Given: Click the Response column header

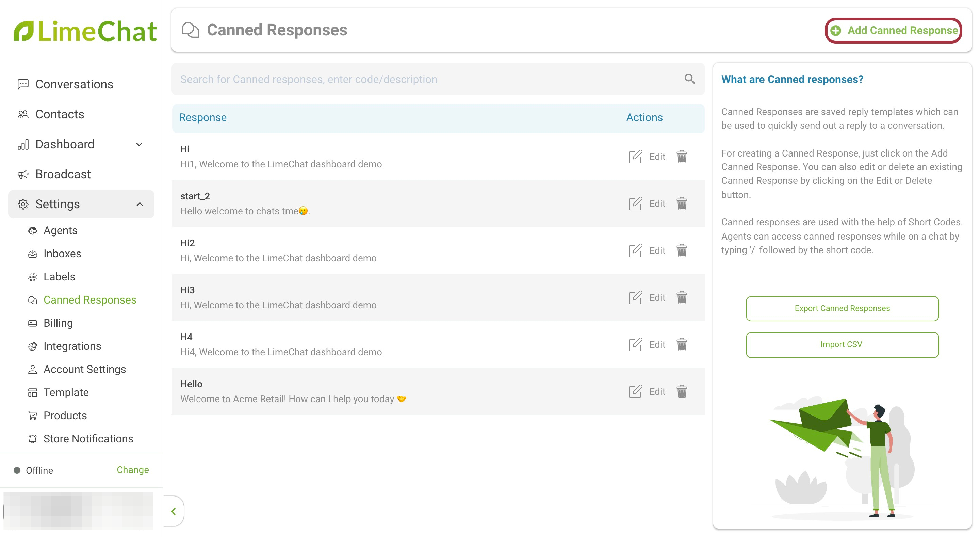Looking at the screenshot, I should [203, 118].
